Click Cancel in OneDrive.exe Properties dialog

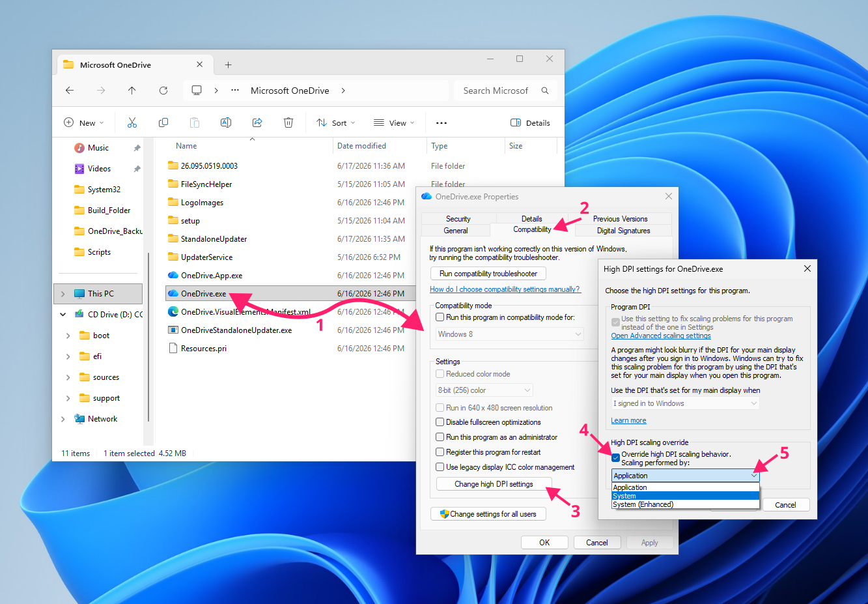(x=597, y=543)
